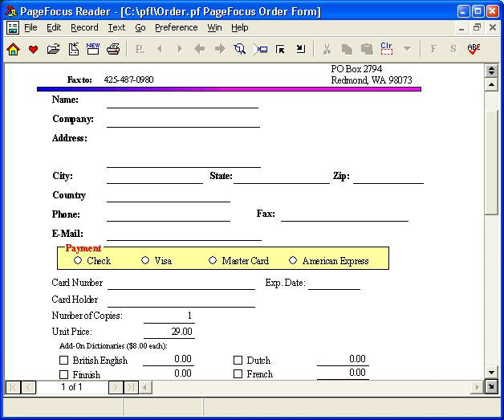The width and height of the screenshot is (504, 420).
Task: Click the Exp. Date input field
Action: (335, 283)
